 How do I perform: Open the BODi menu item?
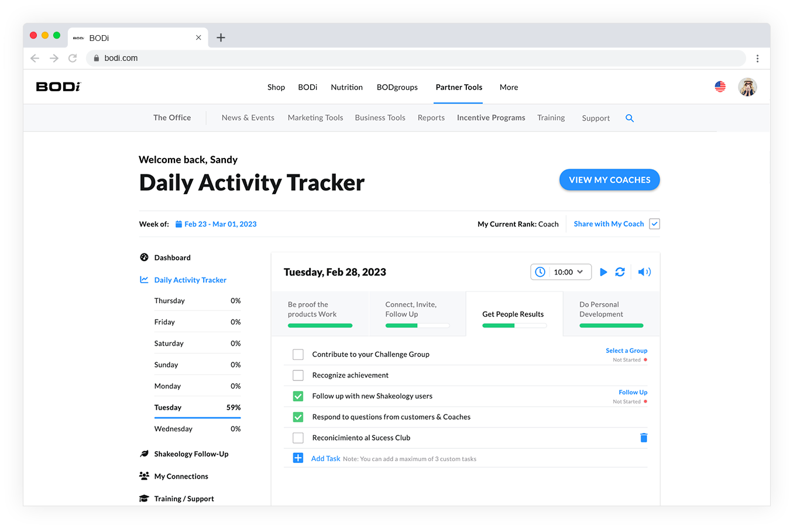tap(308, 87)
